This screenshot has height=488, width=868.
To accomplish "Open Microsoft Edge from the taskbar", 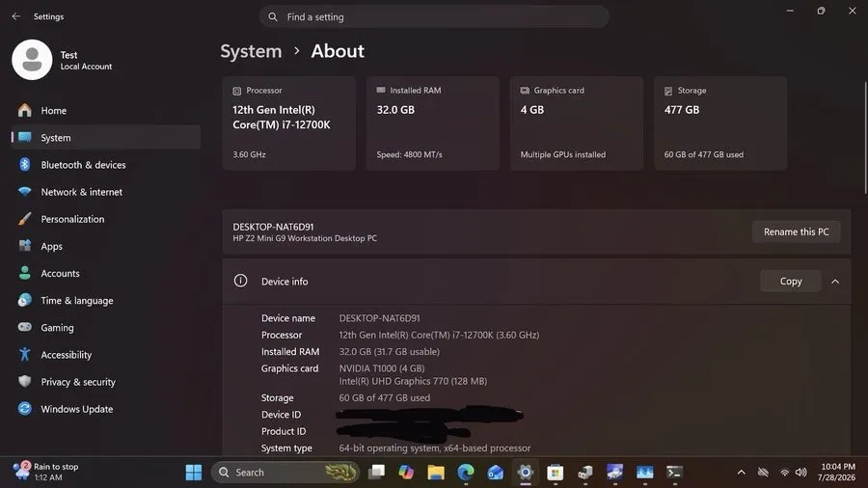I will [466, 472].
